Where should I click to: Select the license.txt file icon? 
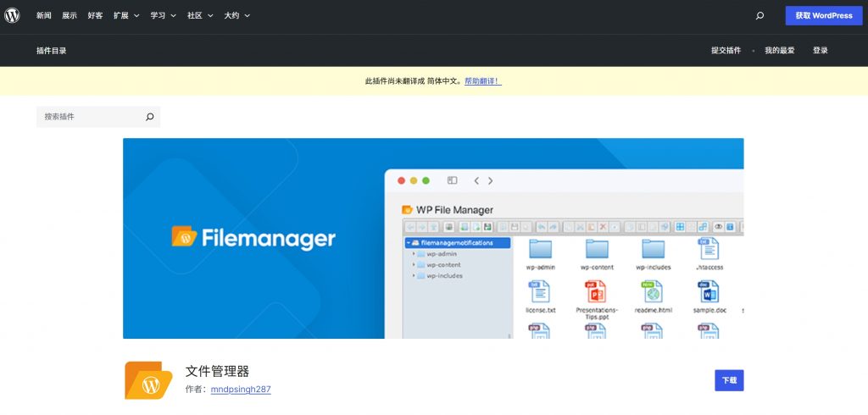[540, 291]
